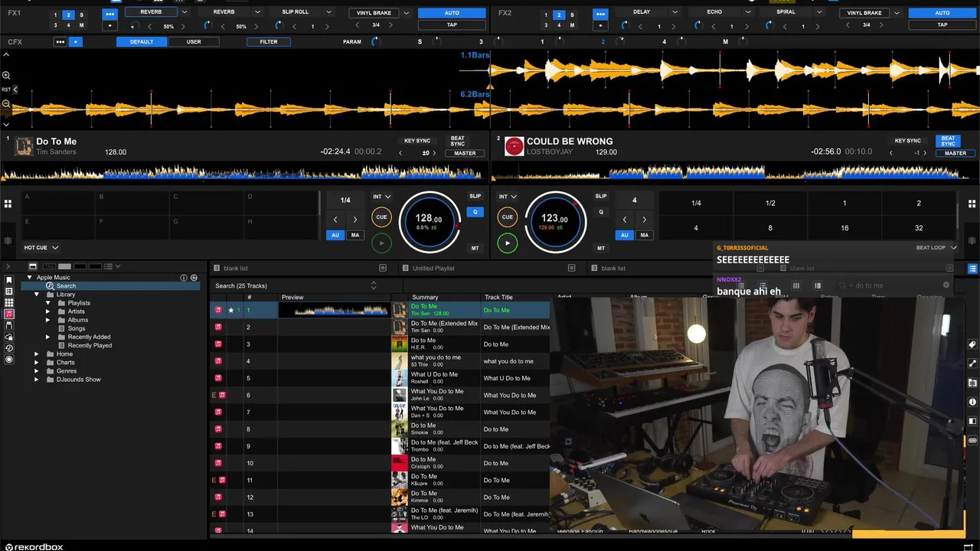The width and height of the screenshot is (980, 551).
Task: Toggle deck 1 SLIP mode
Action: [475, 196]
